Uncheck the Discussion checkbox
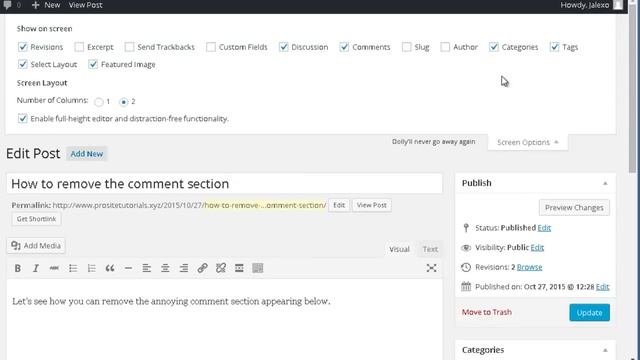 coord(284,47)
